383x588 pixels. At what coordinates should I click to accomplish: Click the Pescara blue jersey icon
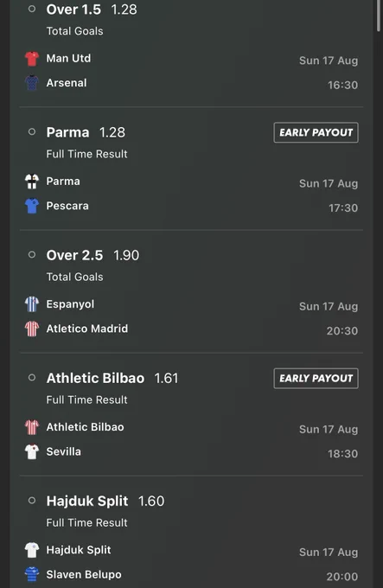[32, 206]
